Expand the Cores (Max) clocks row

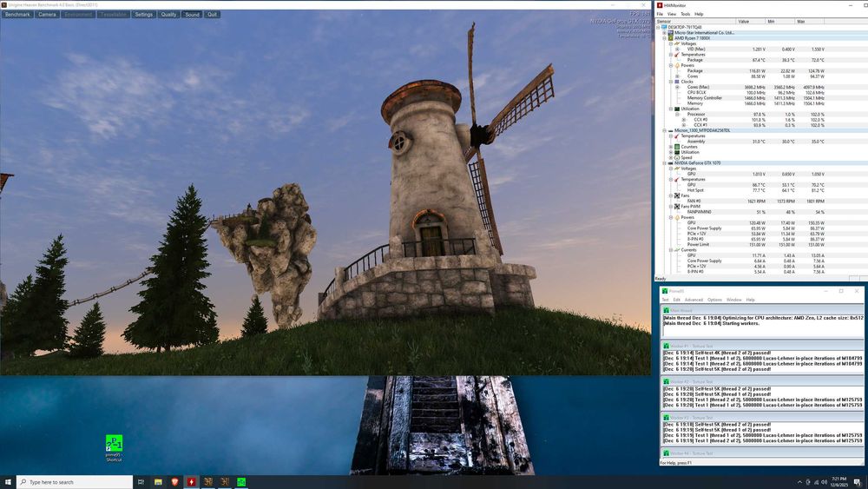[677, 87]
